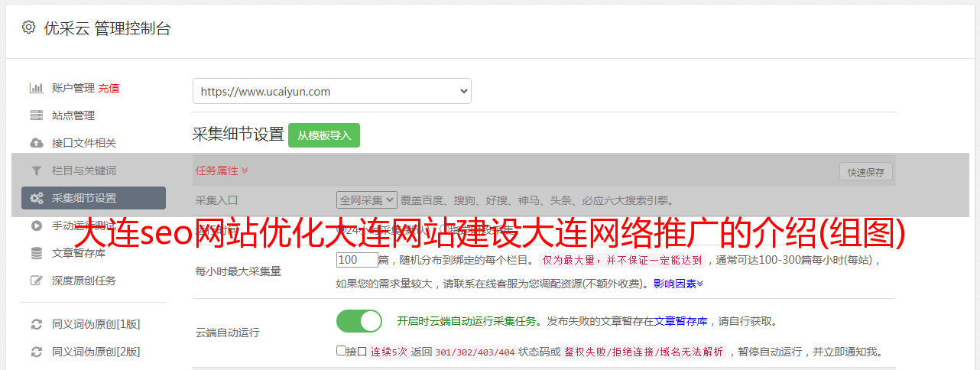Click the edit icon for 深度原创任务

pyautogui.click(x=36, y=281)
